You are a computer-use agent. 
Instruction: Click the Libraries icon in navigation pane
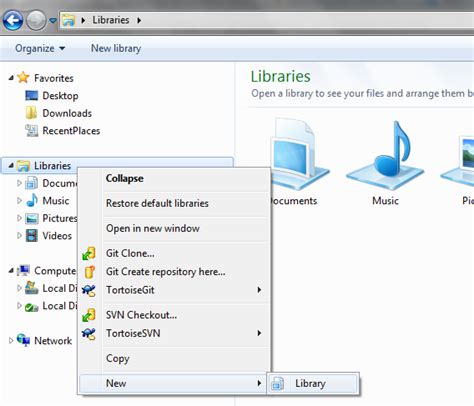tap(23, 165)
